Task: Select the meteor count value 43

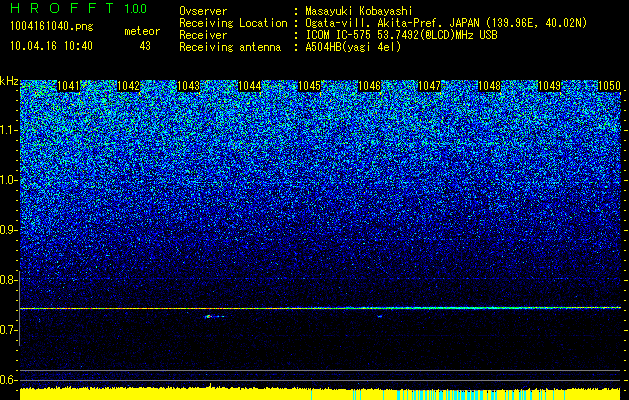Action: click(145, 46)
